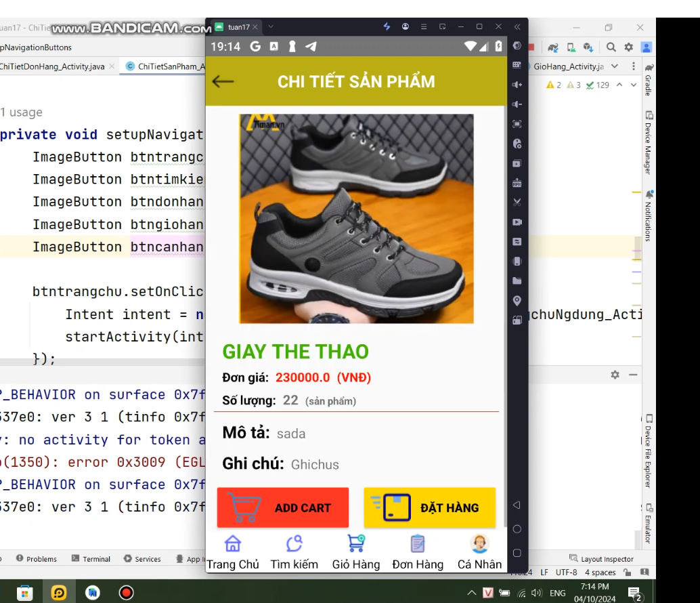Click emulator sync operations icon
This screenshot has width=700, height=603.
pyautogui.click(x=517, y=242)
